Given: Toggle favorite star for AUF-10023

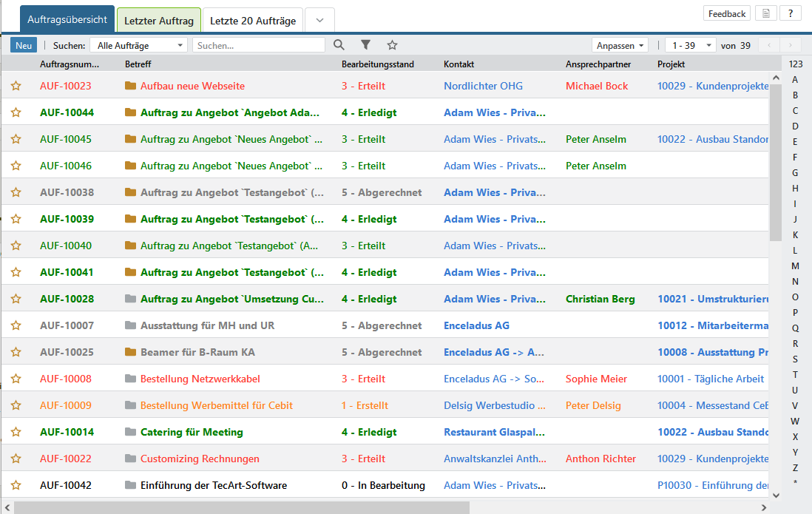Looking at the screenshot, I should click(16, 86).
